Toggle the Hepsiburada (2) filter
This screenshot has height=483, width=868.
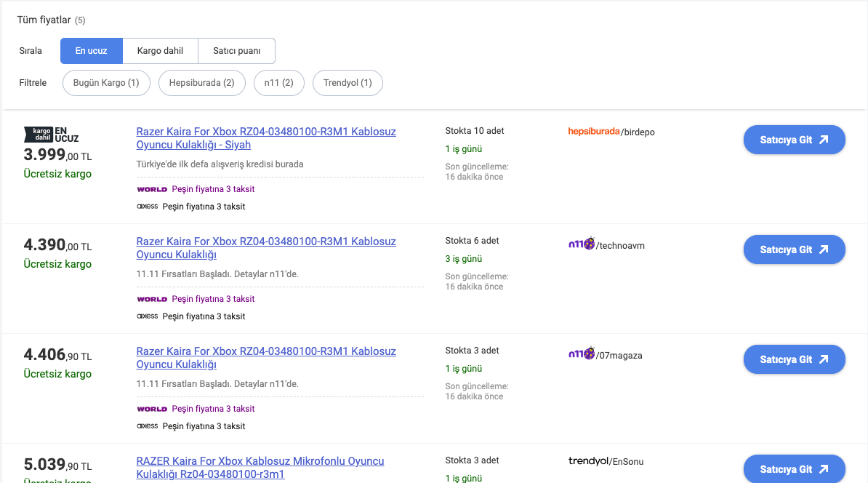202,82
